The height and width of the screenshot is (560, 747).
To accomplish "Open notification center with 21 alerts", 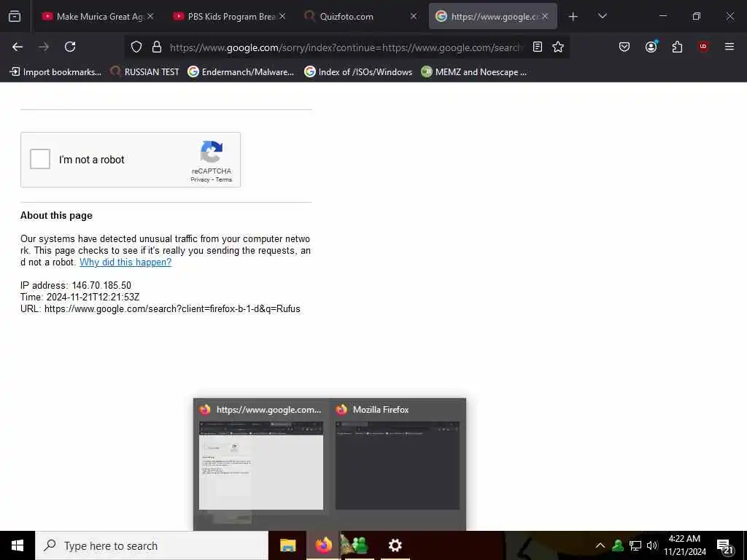I will [x=724, y=546].
